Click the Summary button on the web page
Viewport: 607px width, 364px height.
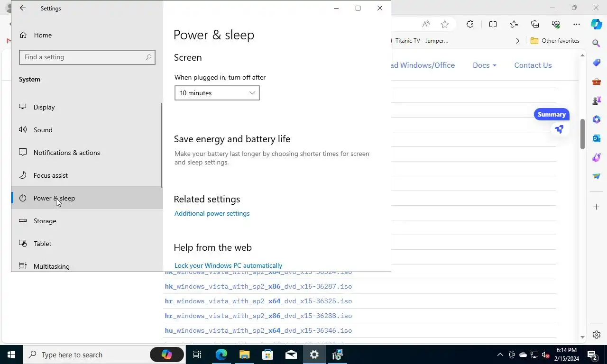pyautogui.click(x=552, y=114)
